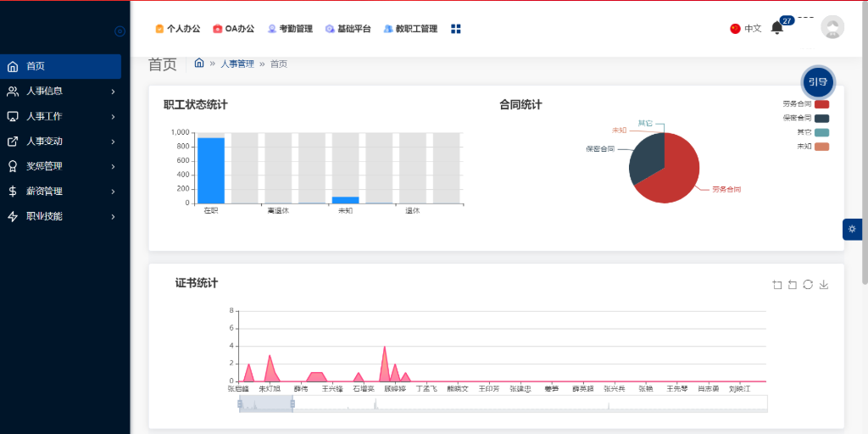868x434 pixels.
Task: Open 个人办公 in the top navigation
Action: click(178, 29)
